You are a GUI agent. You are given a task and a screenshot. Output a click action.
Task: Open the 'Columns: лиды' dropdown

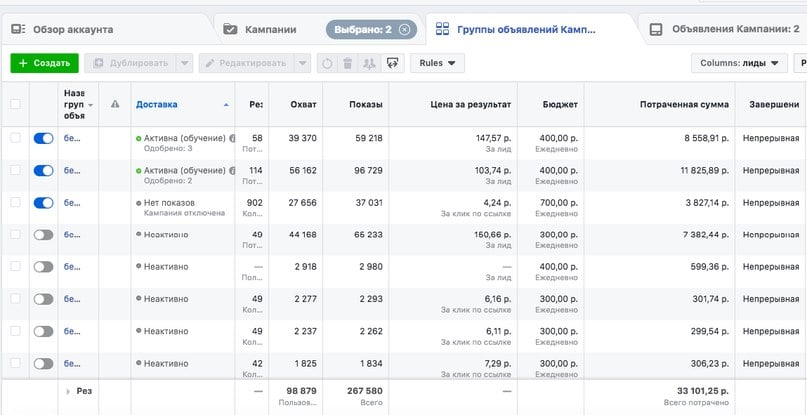(738, 63)
